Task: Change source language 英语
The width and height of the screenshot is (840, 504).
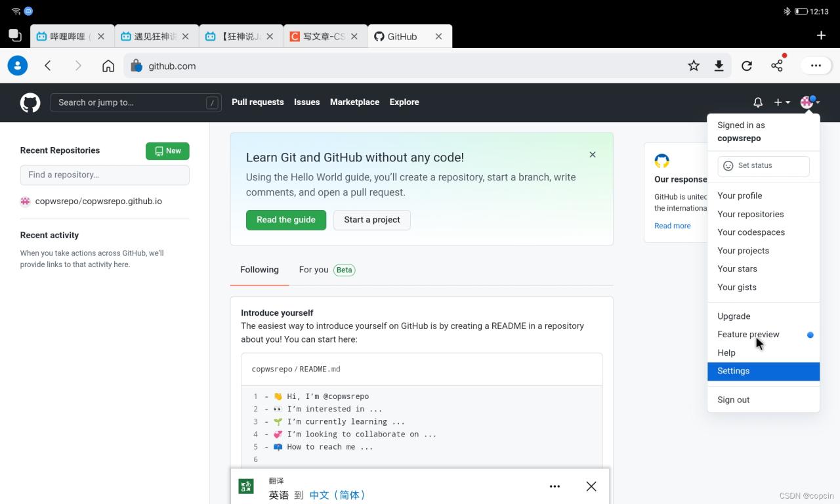Action: pyautogui.click(x=279, y=495)
